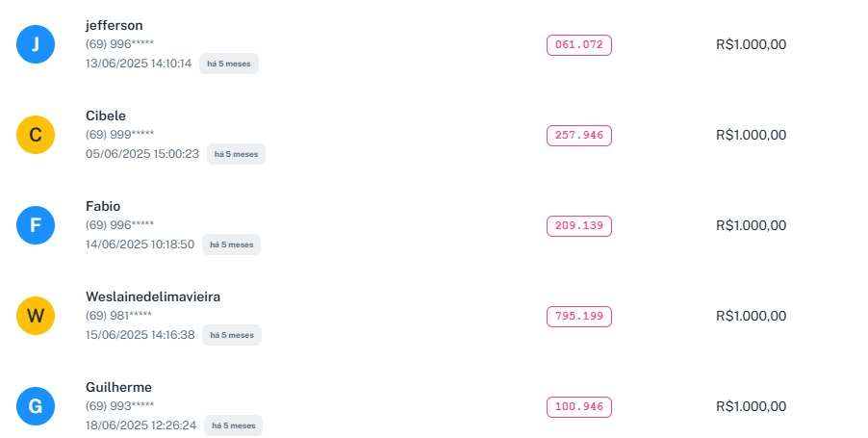The width and height of the screenshot is (868, 438).
Task: Open the Guilherme name entry
Action: 118,387
